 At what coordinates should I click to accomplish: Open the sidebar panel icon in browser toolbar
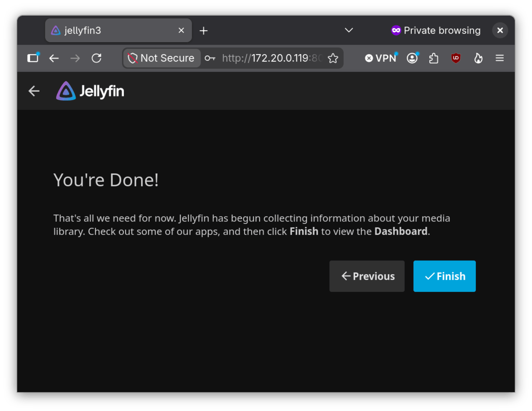[33, 58]
